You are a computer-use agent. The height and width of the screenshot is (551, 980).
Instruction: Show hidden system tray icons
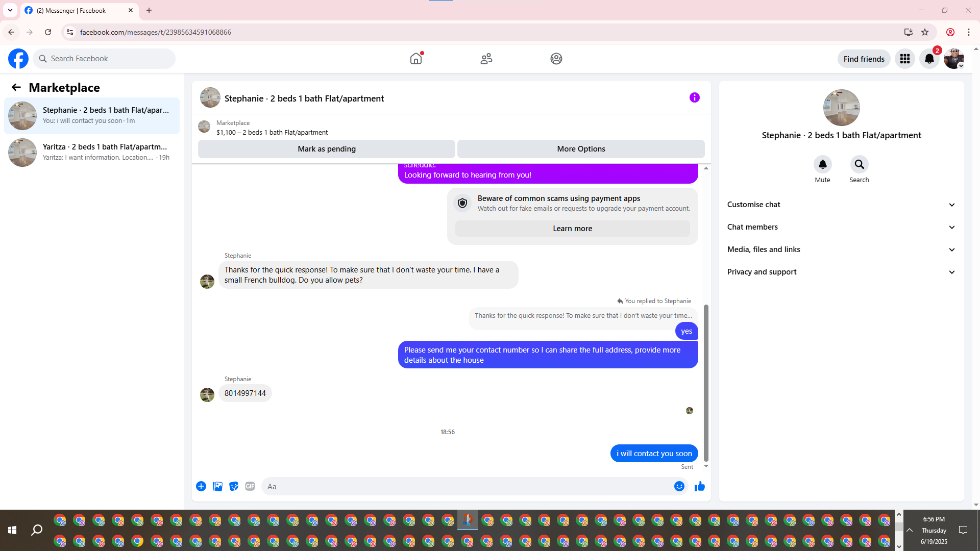pos(910,531)
